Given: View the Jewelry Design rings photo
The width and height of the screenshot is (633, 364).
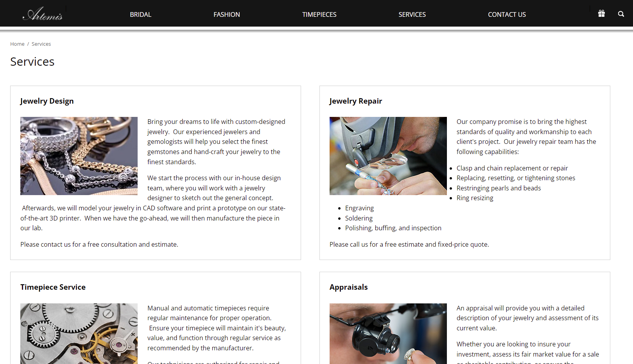Looking at the screenshot, I should (79, 156).
